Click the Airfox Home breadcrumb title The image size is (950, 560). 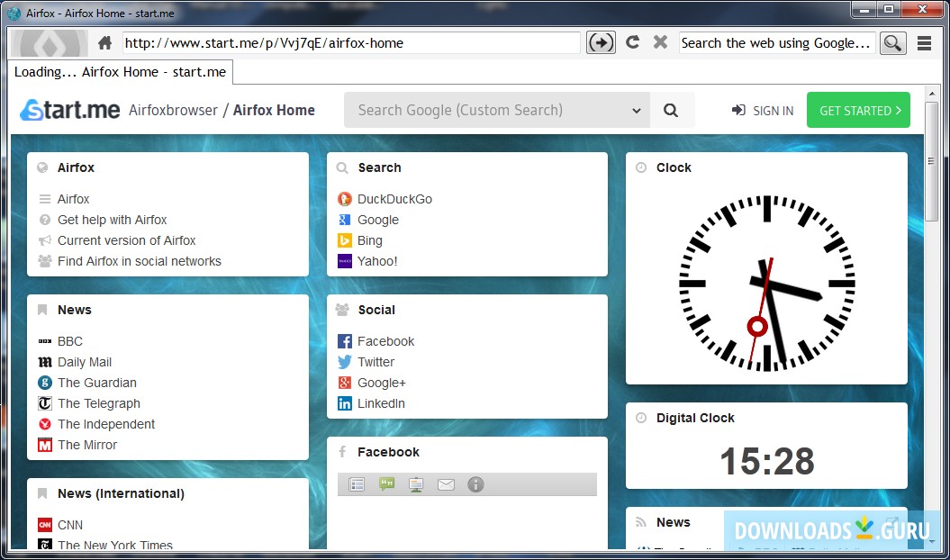[x=274, y=111]
